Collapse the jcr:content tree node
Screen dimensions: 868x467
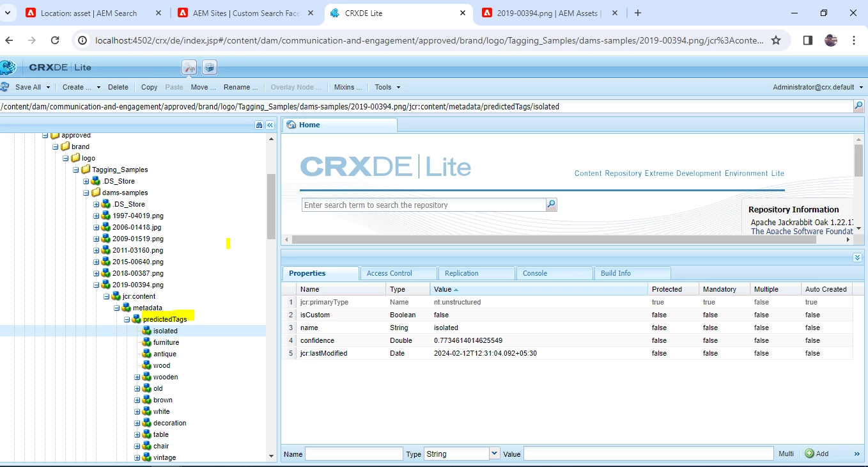106,296
